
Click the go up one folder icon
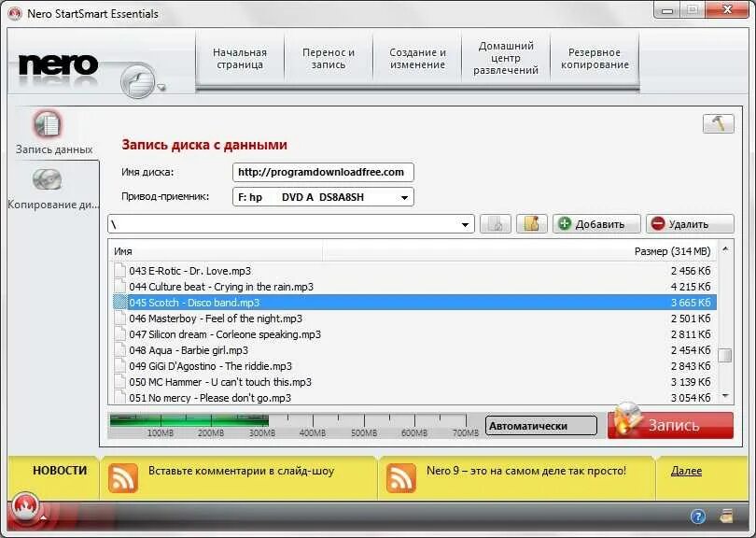[x=496, y=224]
